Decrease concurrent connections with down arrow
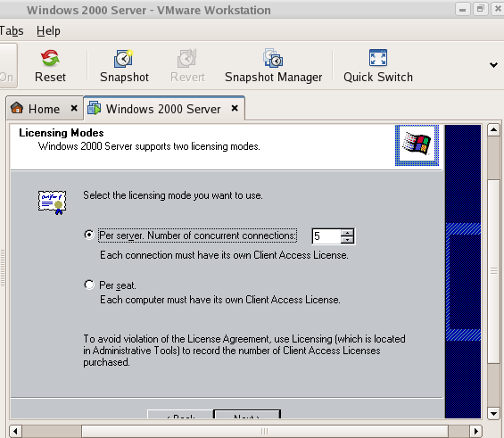The width and height of the screenshot is (504, 438). (x=347, y=240)
